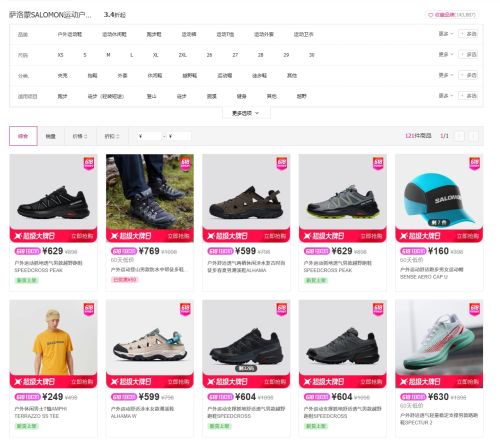The height and width of the screenshot is (445, 500).
Task: Click the 618 badge on the cyan cap
Action: click(474, 163)
